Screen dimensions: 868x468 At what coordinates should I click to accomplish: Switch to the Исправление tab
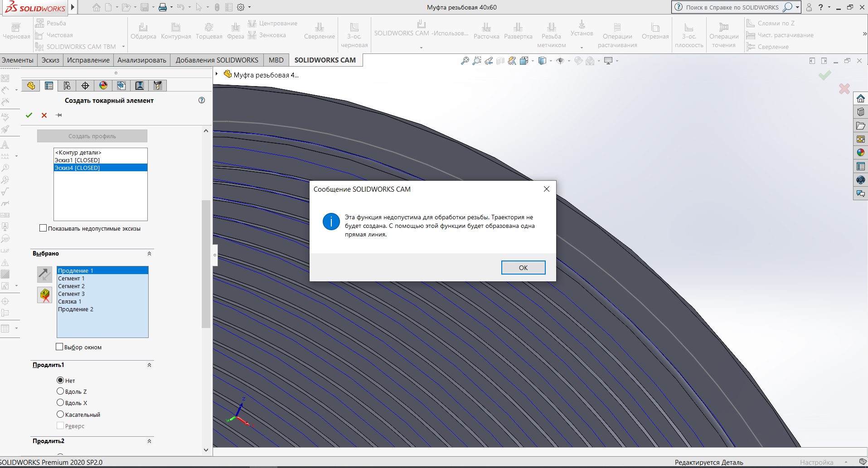coord(88,60)
